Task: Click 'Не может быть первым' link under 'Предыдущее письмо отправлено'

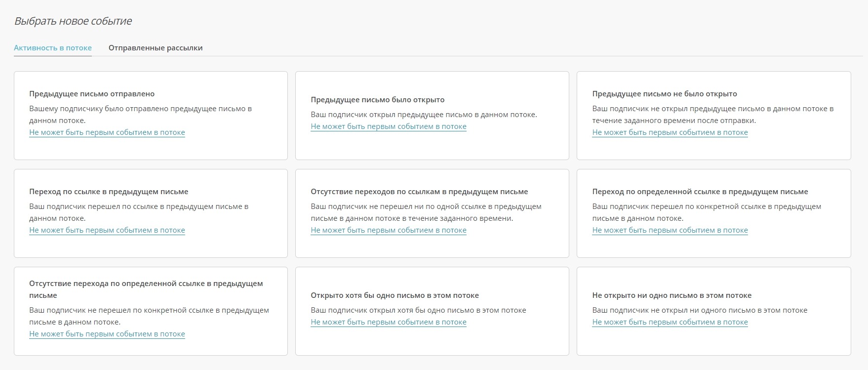Action: pyautogui.click(x=107, y=132)
